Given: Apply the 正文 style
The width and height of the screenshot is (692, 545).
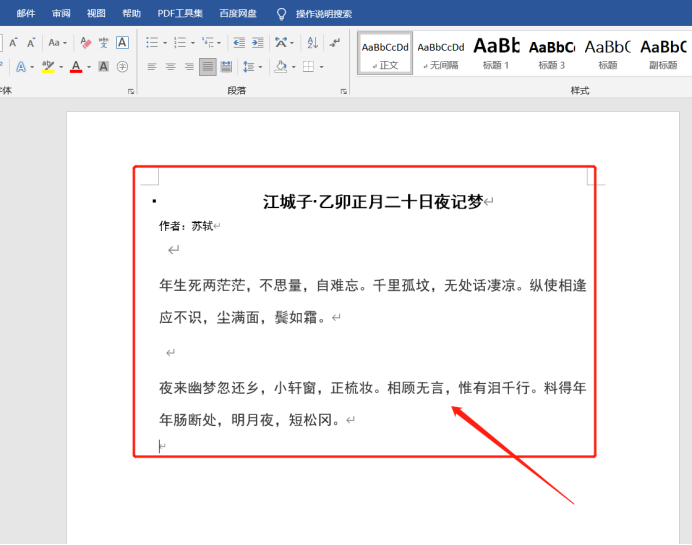Looking at the screenshot, I should [x=385, y=53].
